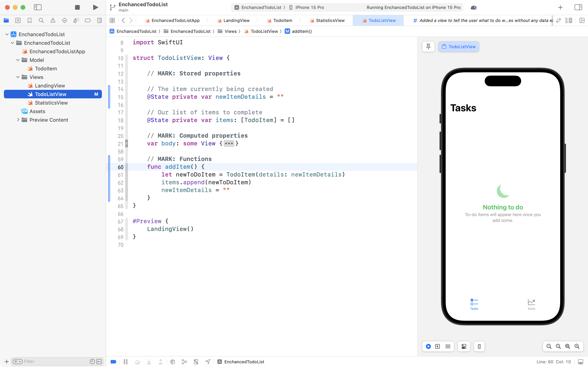Open the Report navigator
The image size is (588, 367).
100,20
